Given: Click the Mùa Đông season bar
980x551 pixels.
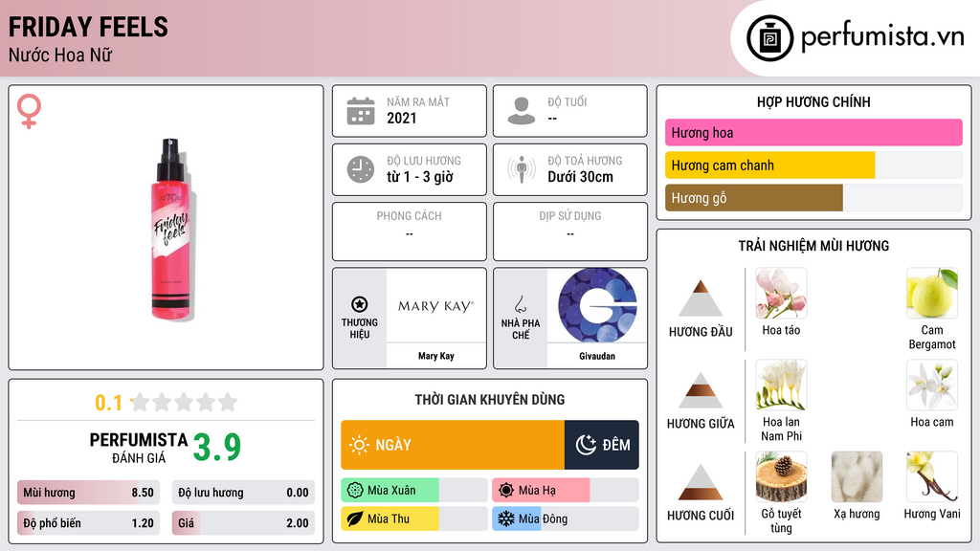Looking at the screenshot, I should [565, 518].
